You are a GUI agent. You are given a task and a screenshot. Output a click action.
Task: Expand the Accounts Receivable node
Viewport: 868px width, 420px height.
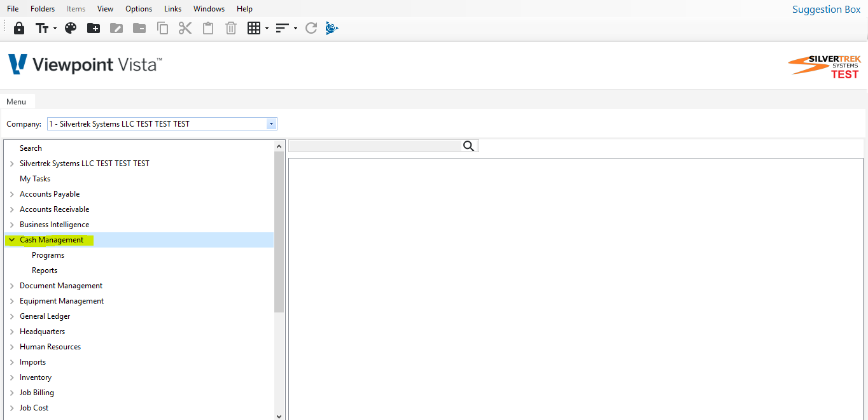coord(11,209)
